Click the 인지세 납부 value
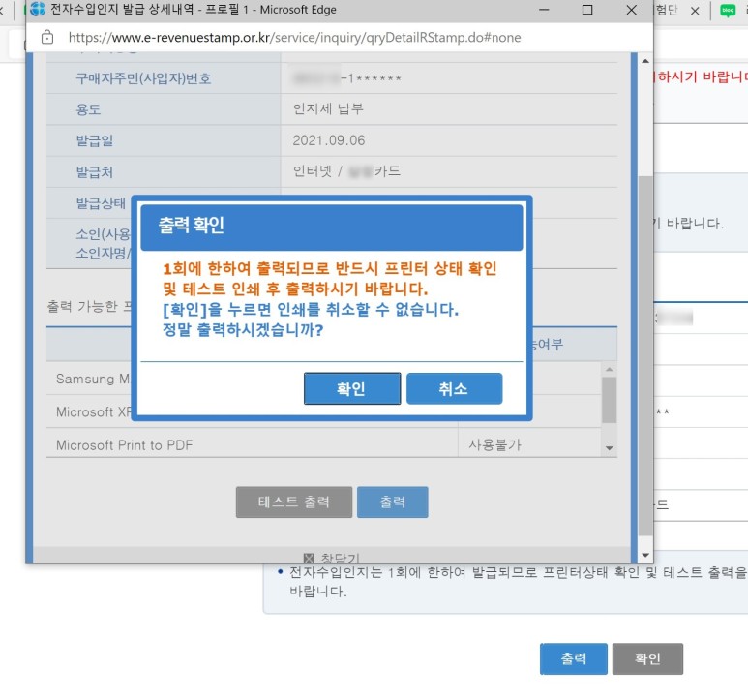This screenshot has width=748, height=700. [328, 108]
